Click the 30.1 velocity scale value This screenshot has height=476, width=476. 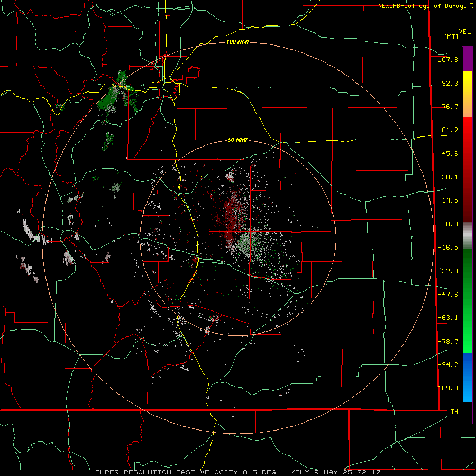pos(450,177)
